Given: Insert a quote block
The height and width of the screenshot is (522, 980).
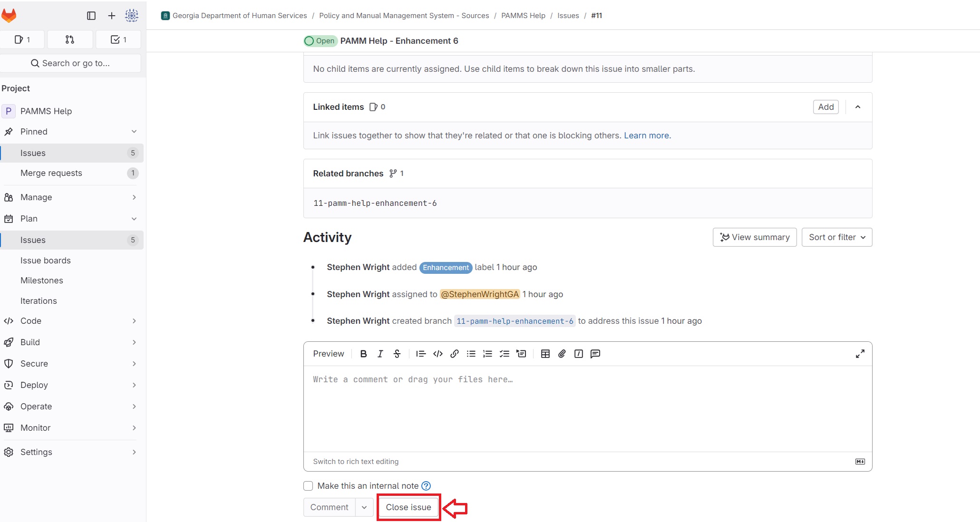Looking at the screenshot, I should 421,354.
